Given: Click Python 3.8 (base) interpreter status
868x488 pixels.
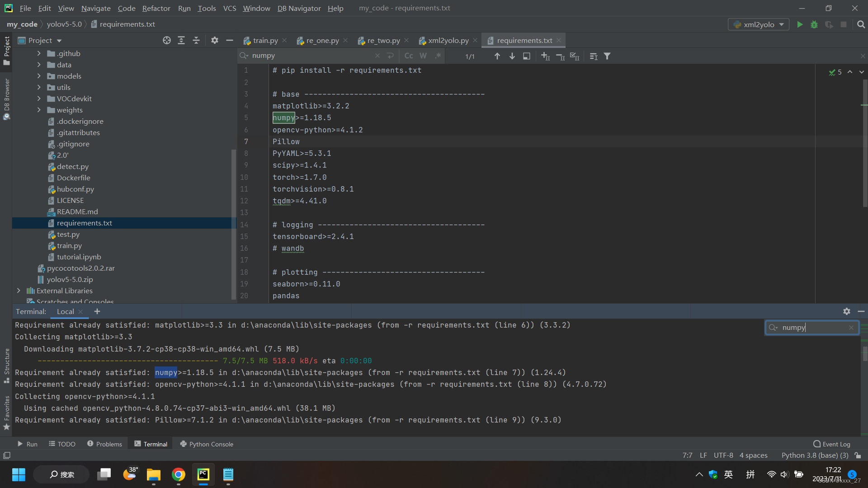Looking at the screenshot, I should pyautogui.click(x=815, y=455).
